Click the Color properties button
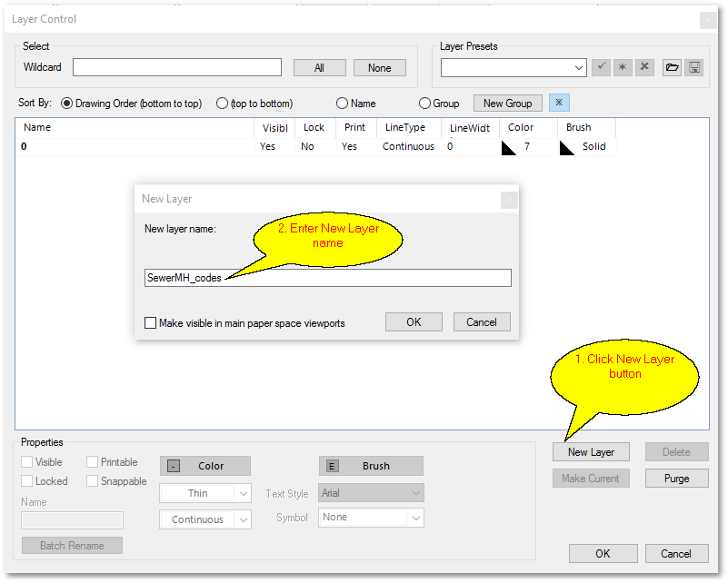The image size is (728, 583). pos(205,466)
